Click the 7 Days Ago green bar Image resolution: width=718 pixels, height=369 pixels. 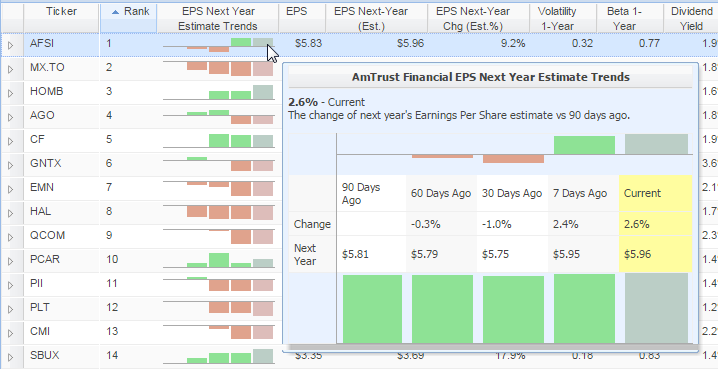584,145
